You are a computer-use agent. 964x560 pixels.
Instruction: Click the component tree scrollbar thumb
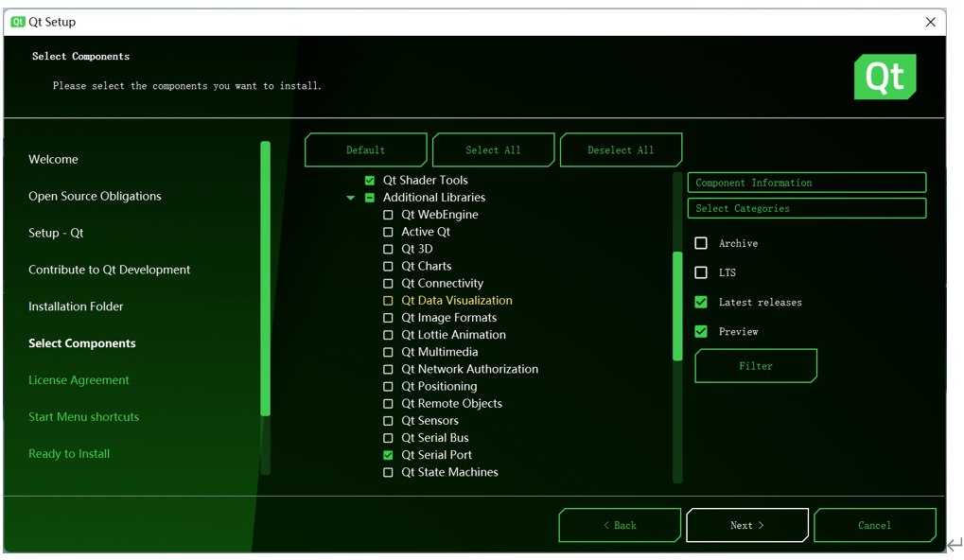tap(677, 306)
